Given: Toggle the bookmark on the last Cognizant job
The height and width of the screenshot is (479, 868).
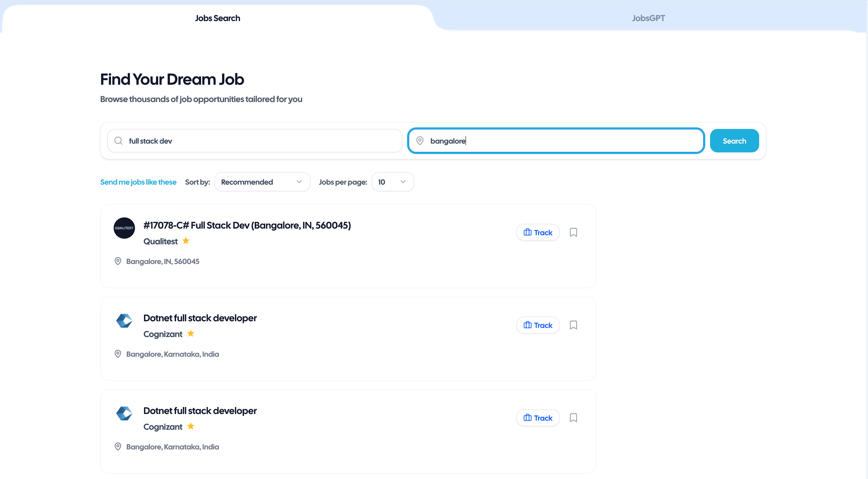Looking at the screenshot, I should (x=574, y=417).
